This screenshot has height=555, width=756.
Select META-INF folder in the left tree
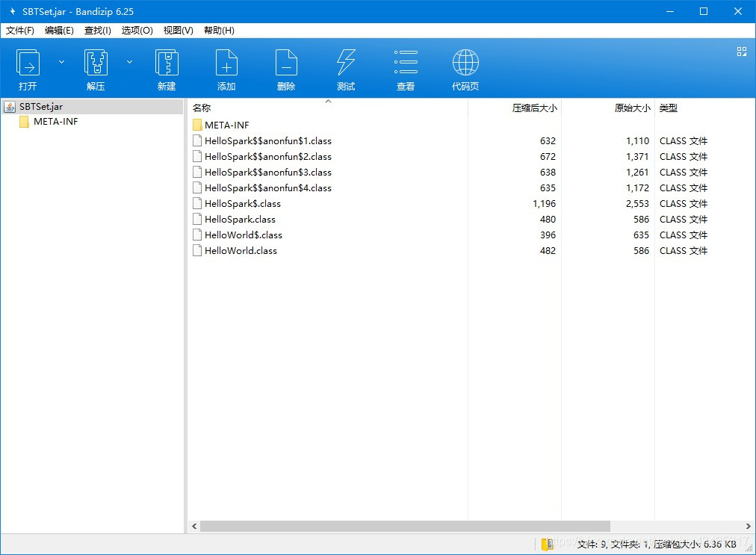click(55, 122)
